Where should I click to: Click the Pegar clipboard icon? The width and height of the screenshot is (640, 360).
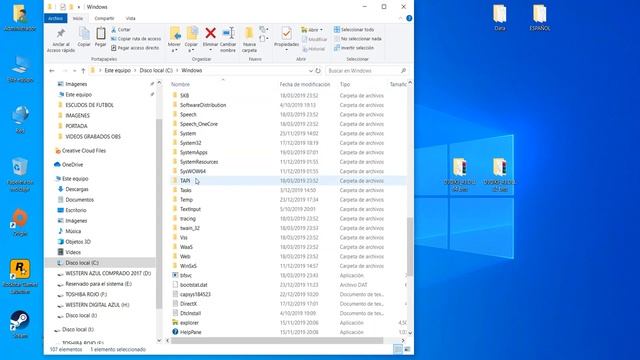click(100, 33)
